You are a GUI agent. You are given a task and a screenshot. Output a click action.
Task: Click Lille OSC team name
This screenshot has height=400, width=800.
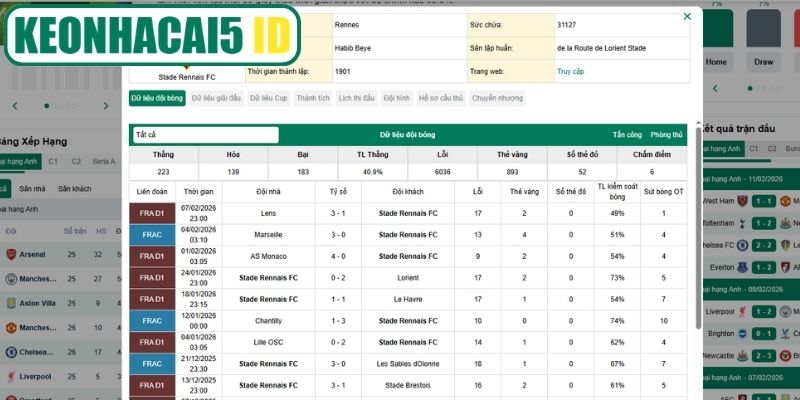tap(268, 342)
